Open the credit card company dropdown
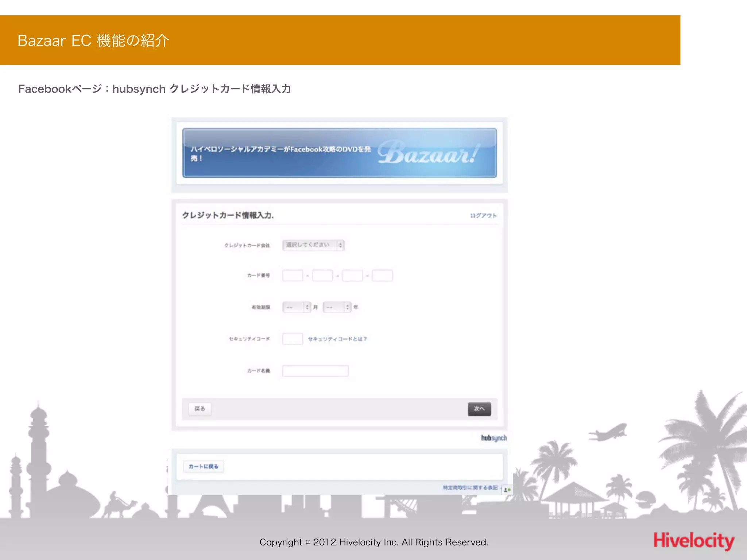 [x=313, y=245]
